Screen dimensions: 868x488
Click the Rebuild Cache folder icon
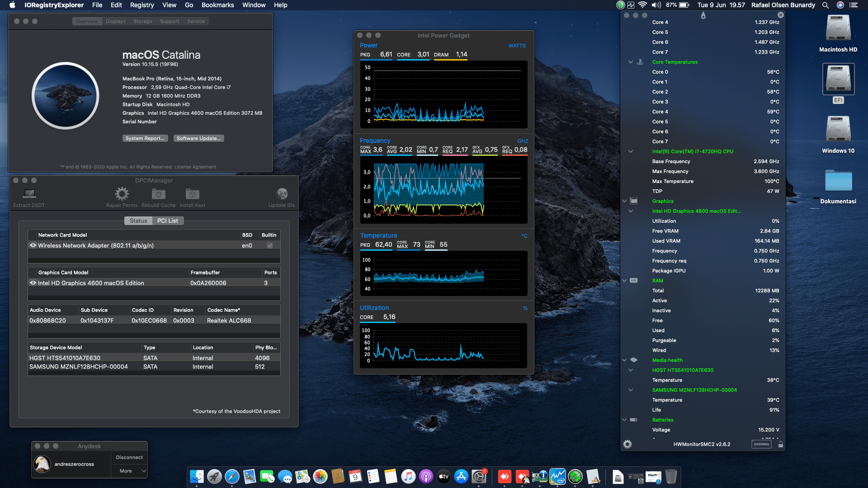[158, 193]
